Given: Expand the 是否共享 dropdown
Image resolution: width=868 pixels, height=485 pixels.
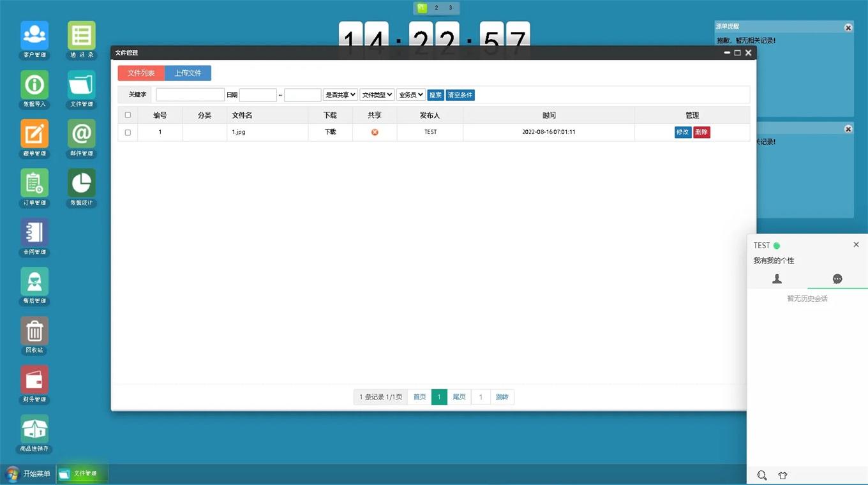Looking at the screenshot, I should point(340,94).
